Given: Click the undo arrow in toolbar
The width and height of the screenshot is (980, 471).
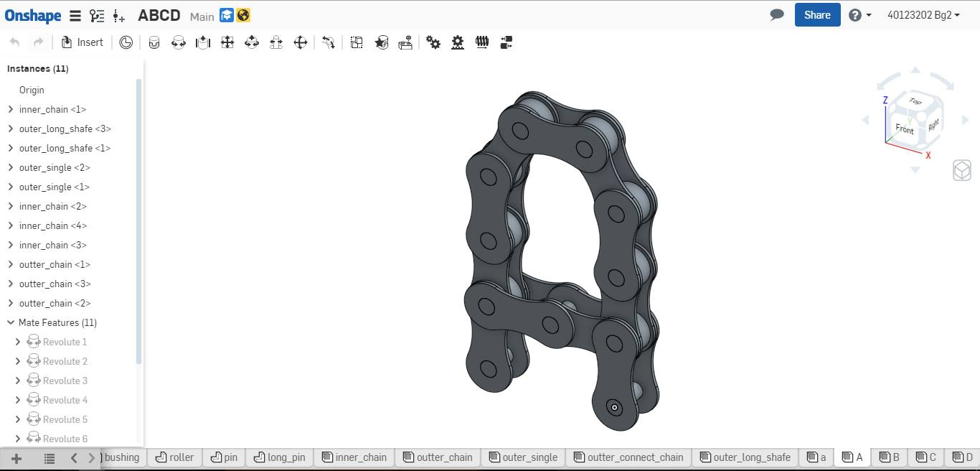Looking at the screenshot, I should (14, 42).
